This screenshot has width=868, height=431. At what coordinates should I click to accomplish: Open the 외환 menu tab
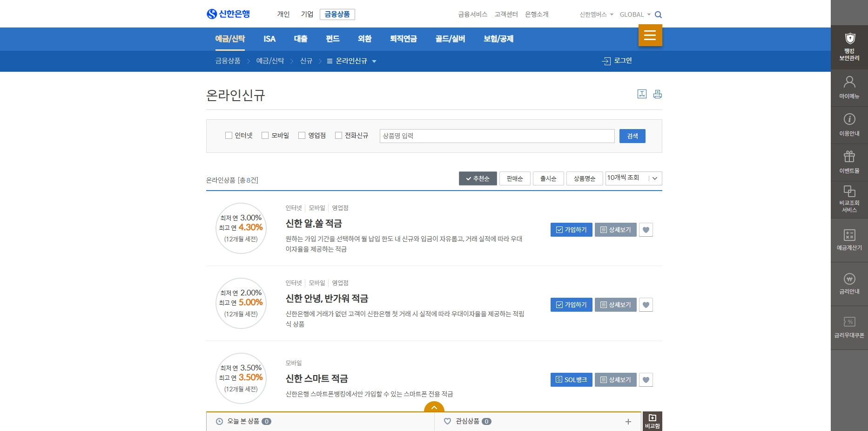[x=364, y=39]
